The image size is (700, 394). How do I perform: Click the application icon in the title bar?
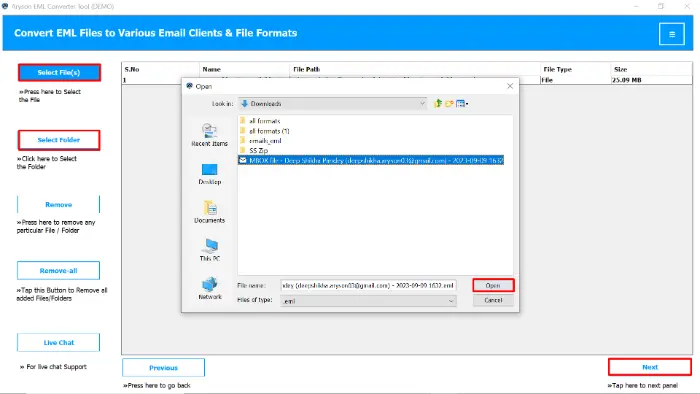point(5,6)
